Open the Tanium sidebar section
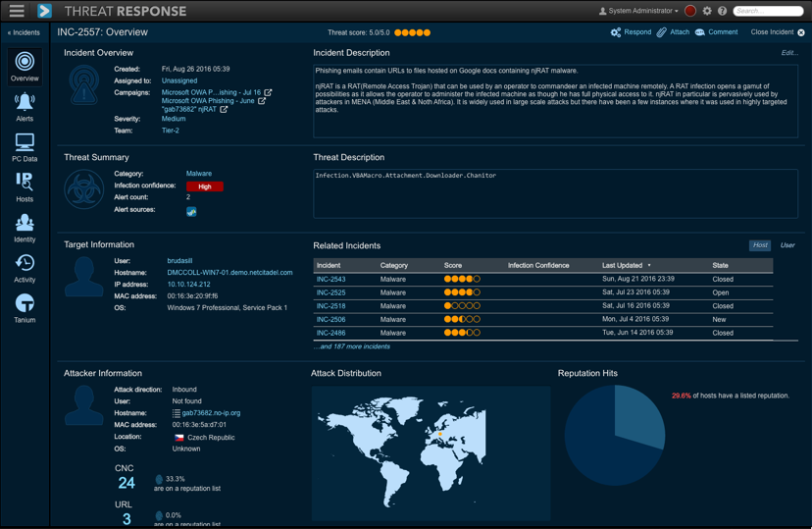 [25, 308]
